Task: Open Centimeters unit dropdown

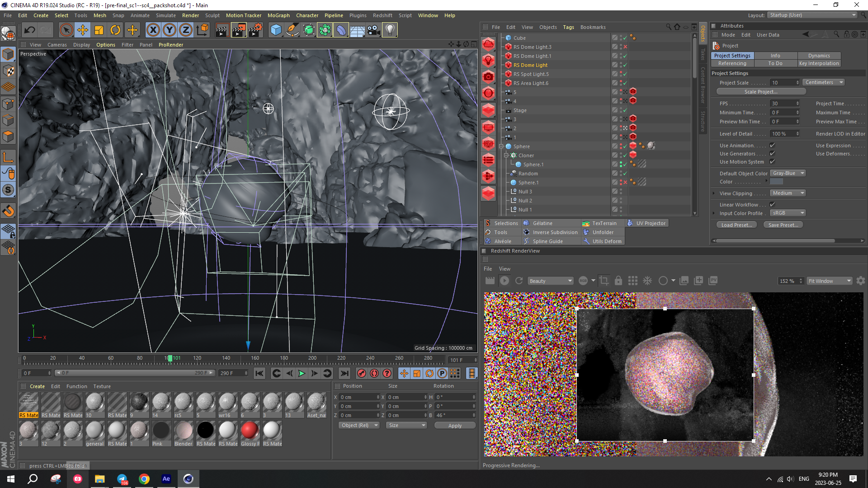Action: [824, 83]
